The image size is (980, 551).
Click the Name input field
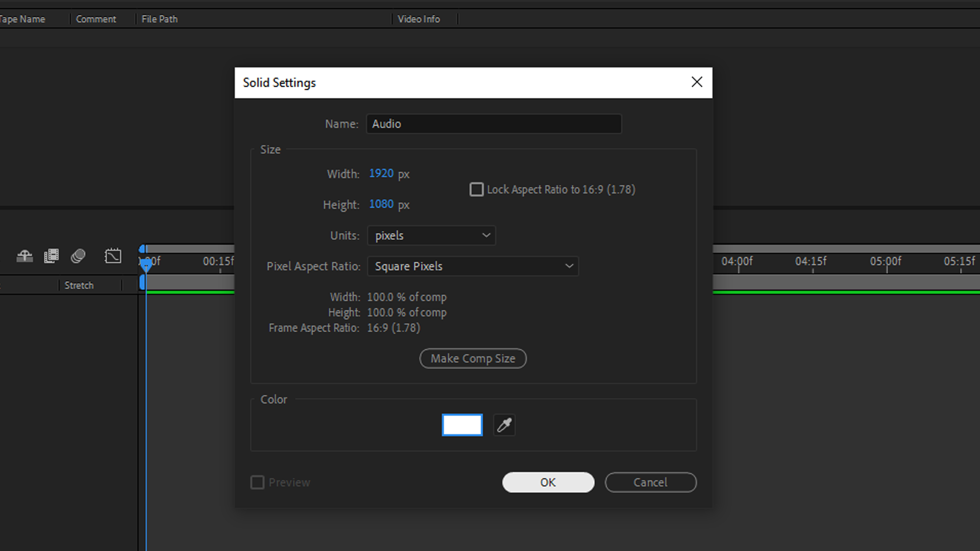[494, 123]
